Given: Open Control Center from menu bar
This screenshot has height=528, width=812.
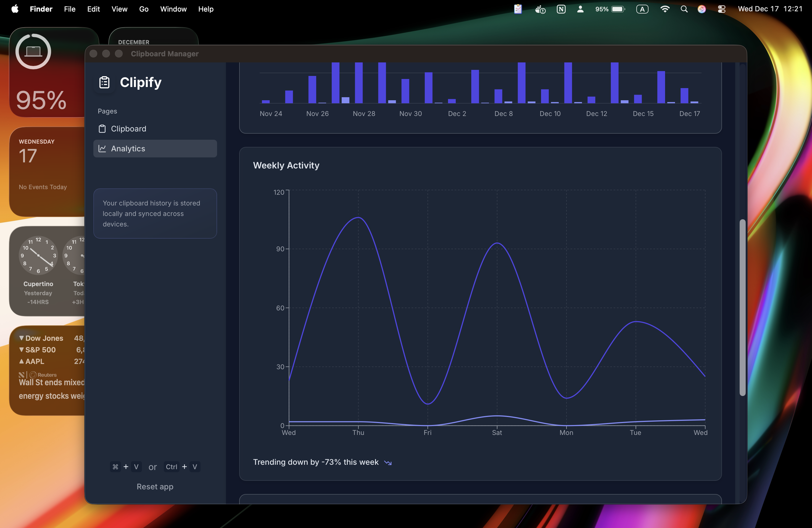Looking at the screenshot, I should (x=721, y=9).
